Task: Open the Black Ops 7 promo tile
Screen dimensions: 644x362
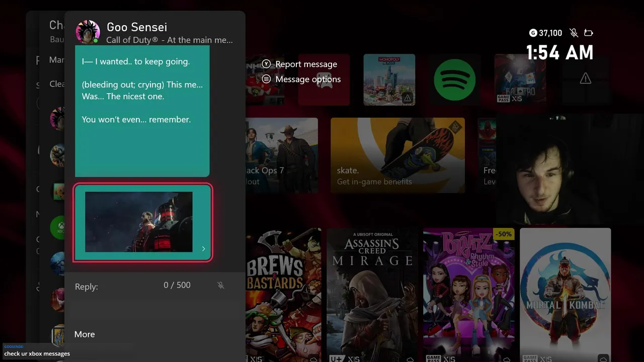Action: pos(282,155)
